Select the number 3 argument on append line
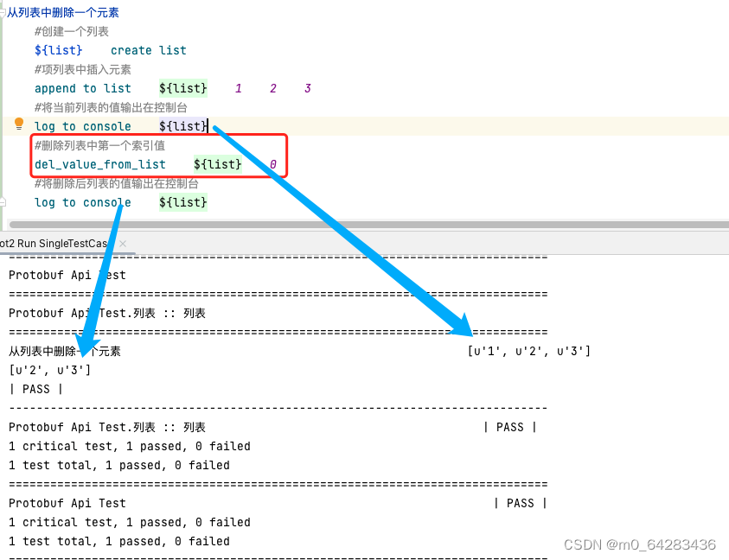Viewport: 729px width, 560px height. 308,88
